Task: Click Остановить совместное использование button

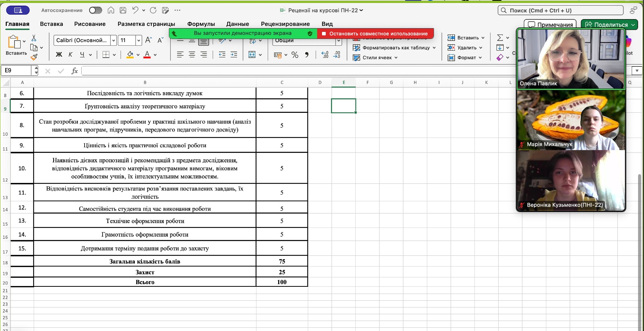Action: (x=375, y=34)
